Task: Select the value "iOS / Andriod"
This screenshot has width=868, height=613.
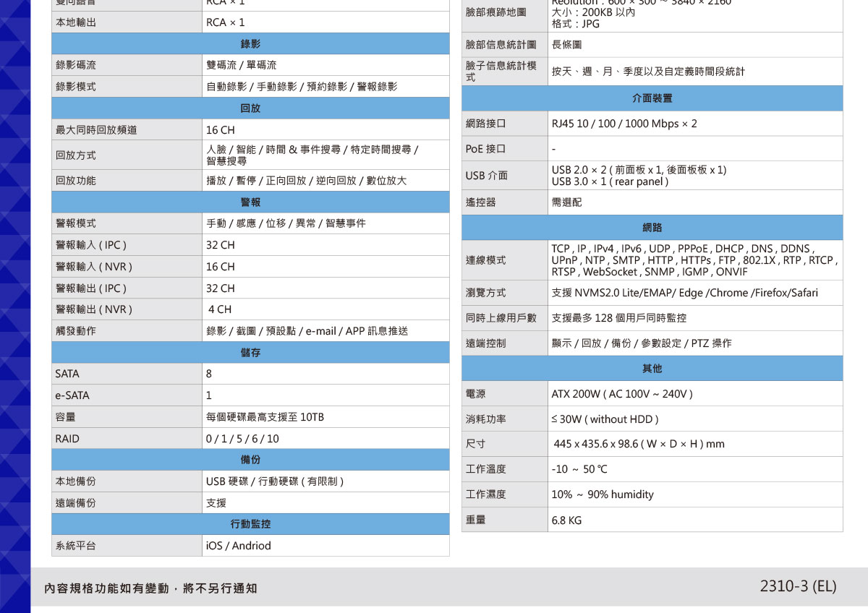Action: [x=239, y=546]
